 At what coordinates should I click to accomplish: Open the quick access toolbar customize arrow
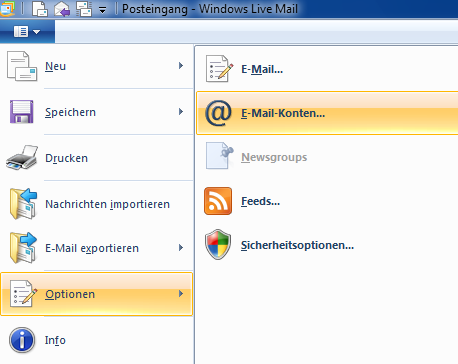point(103,10)
